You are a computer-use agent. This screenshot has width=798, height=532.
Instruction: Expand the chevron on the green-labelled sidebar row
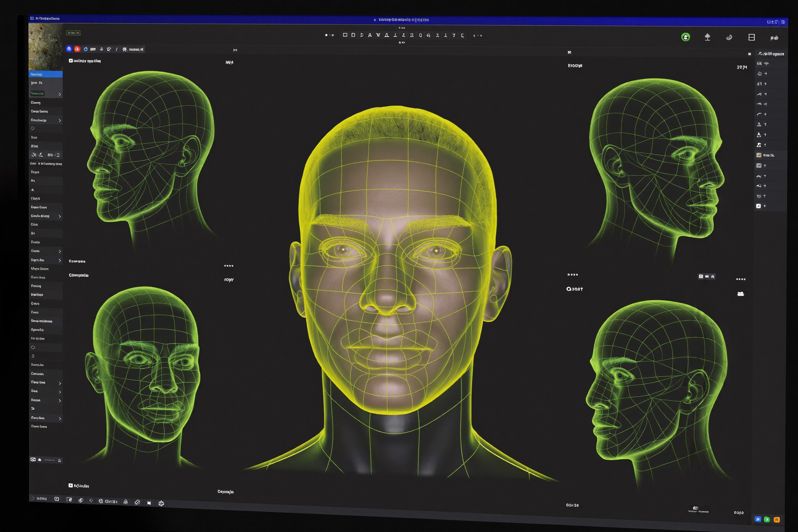tap(60, 94)
